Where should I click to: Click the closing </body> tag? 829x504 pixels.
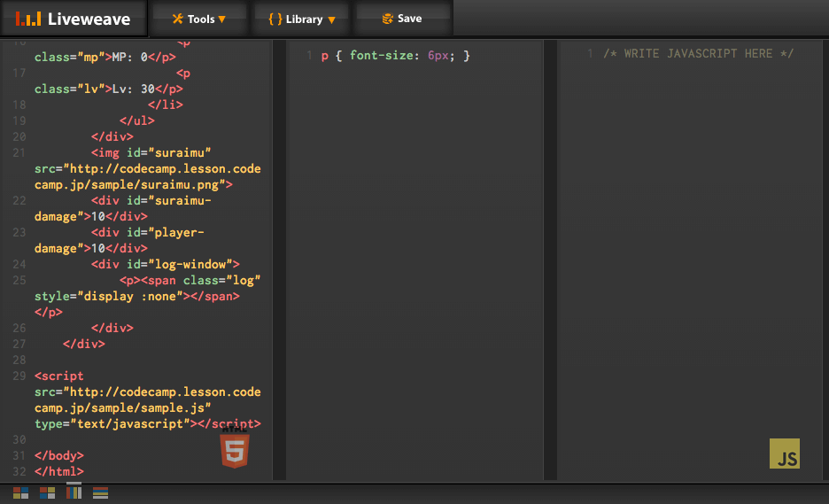59,456
